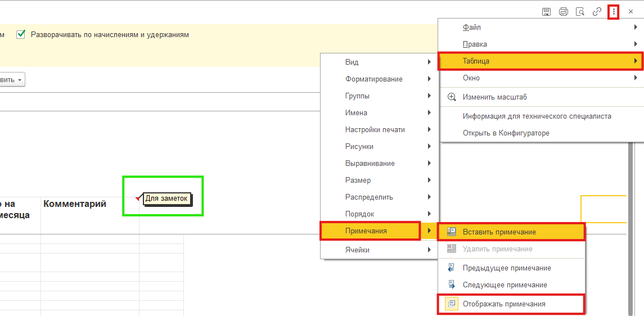Choose Следующее примечание
This screenshot has height=316, width=644.
click(x=511, y=285)
